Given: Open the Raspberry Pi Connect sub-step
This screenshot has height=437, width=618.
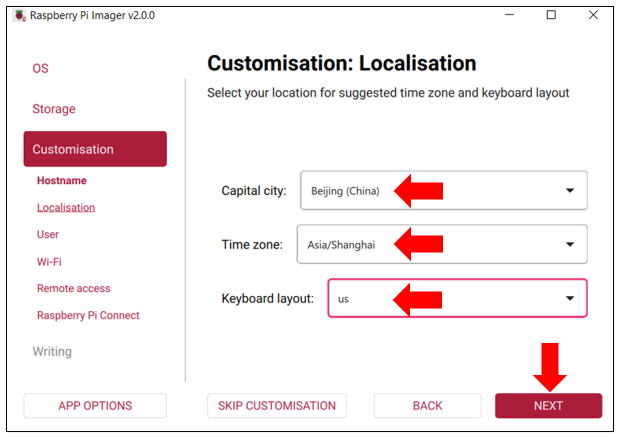Looking at the screenshot, I should 88,315.
